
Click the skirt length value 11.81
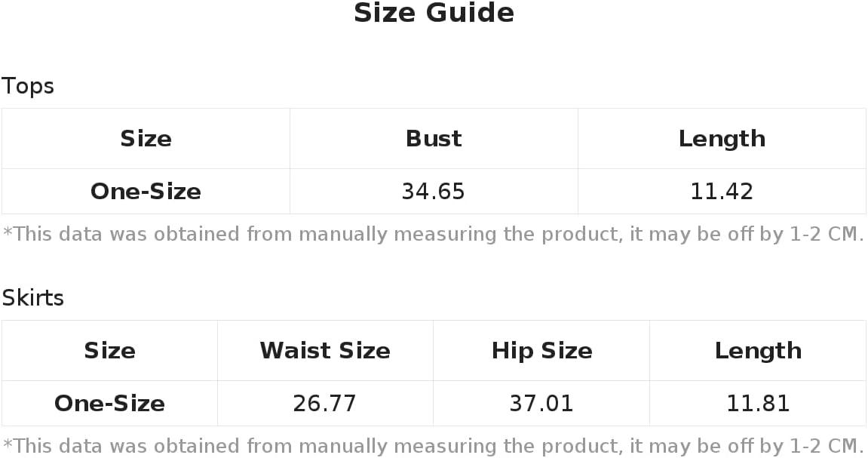758,404
